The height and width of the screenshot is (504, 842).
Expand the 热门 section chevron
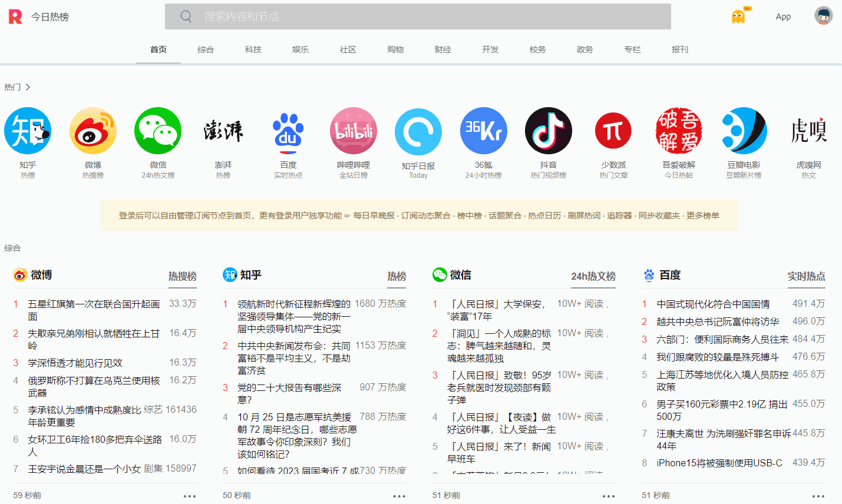coord(28,87)
